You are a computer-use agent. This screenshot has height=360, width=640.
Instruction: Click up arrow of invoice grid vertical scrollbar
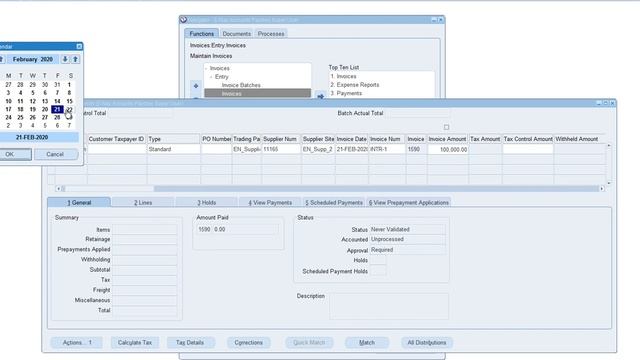point(609,145)
